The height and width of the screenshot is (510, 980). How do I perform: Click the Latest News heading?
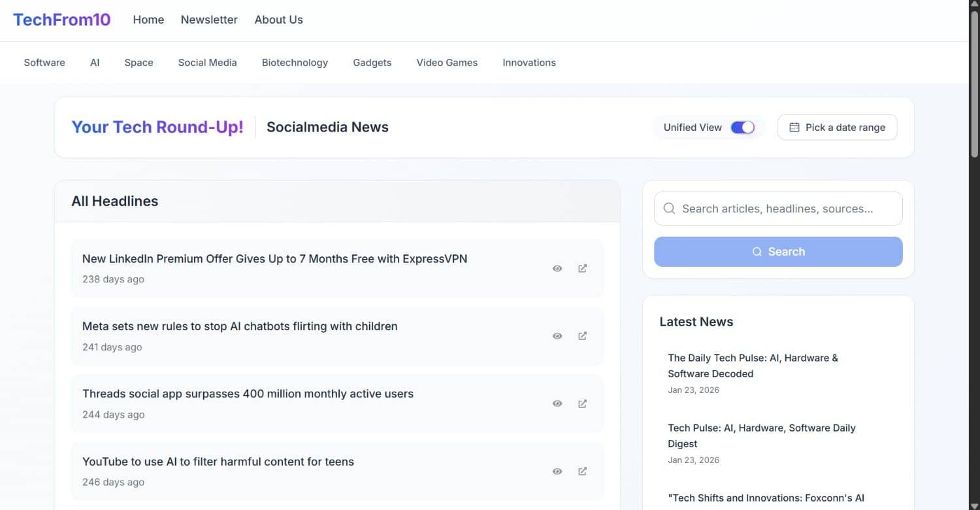696,322
